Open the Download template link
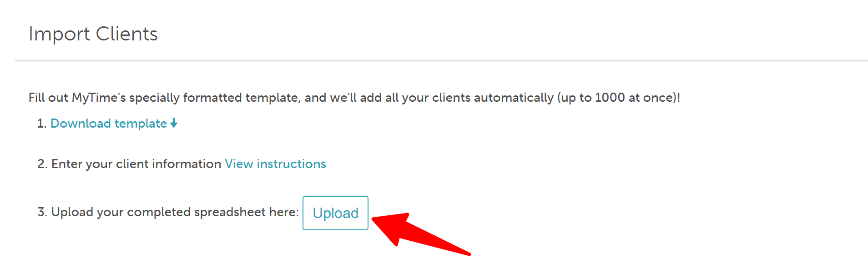Screen dimensions: 868x268 coord(114,123)
